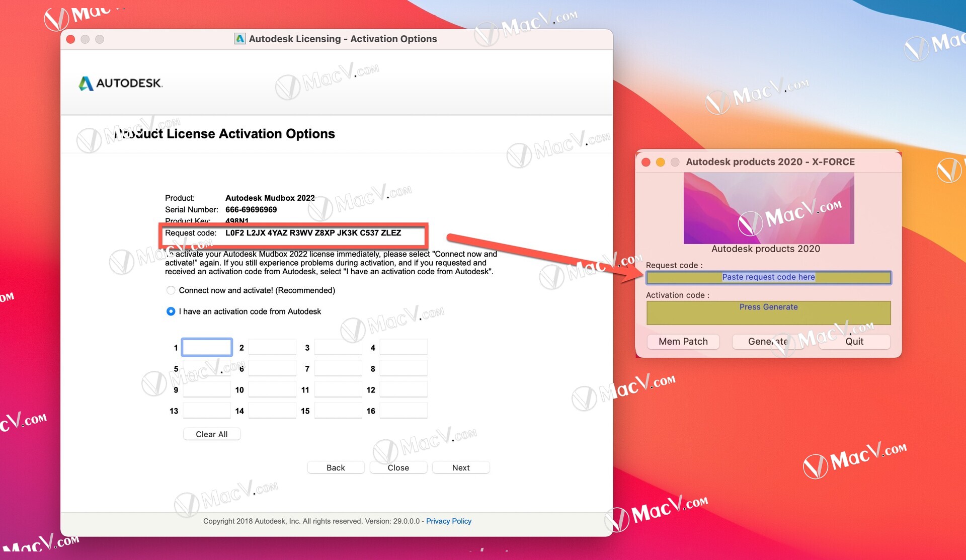The width and height of the screenshot is (966, 560).
Task: Close the Autodesk Licensing window with red button
Action: pyautogui.click(x=71, y=39)
